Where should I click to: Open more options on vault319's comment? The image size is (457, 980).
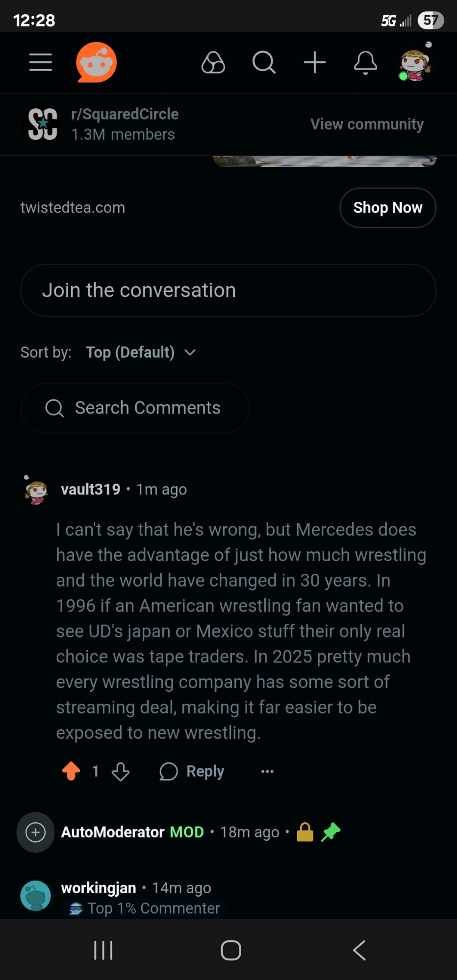coord(267,771)
